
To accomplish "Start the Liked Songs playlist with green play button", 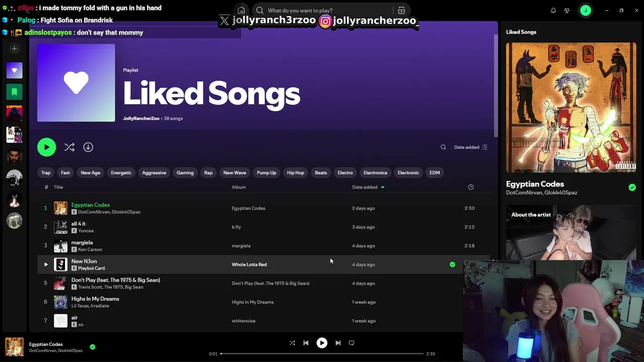I will [x=46, y=147].
